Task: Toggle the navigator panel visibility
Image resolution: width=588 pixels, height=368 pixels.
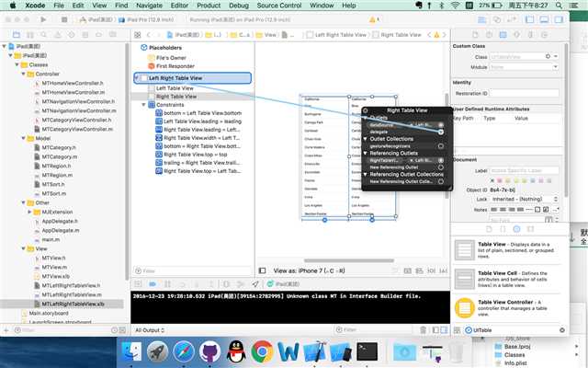Action: 529,19
